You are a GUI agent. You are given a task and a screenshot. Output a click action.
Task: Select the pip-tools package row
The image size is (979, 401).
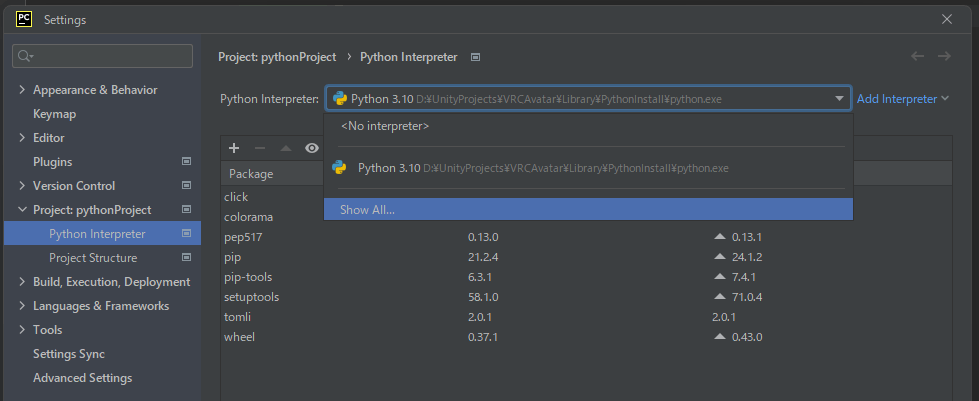pos(586,277)
